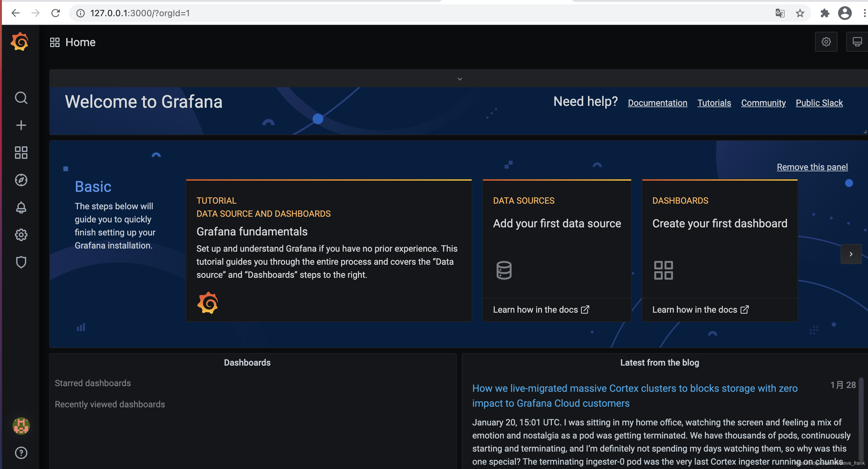The width and height of the screenshot is (868, 469).
Task: Open the browser profile account icon
Action: click(x=845, y=13)
